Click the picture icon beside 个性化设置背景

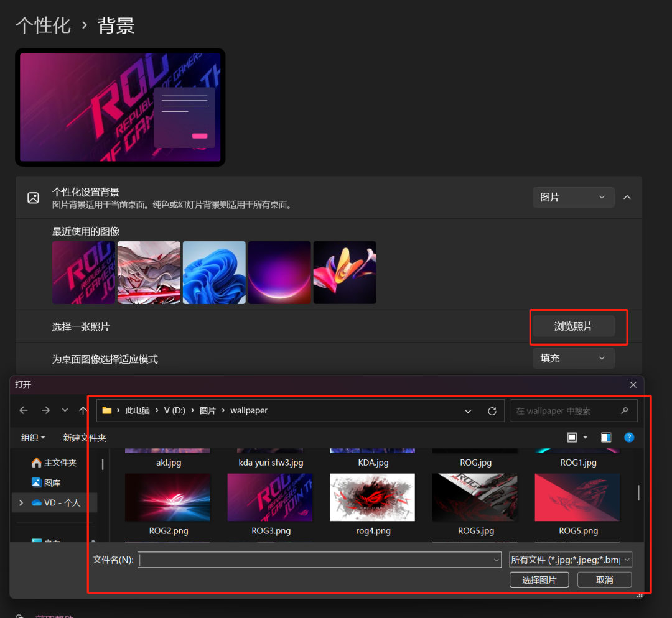(33, 198)
